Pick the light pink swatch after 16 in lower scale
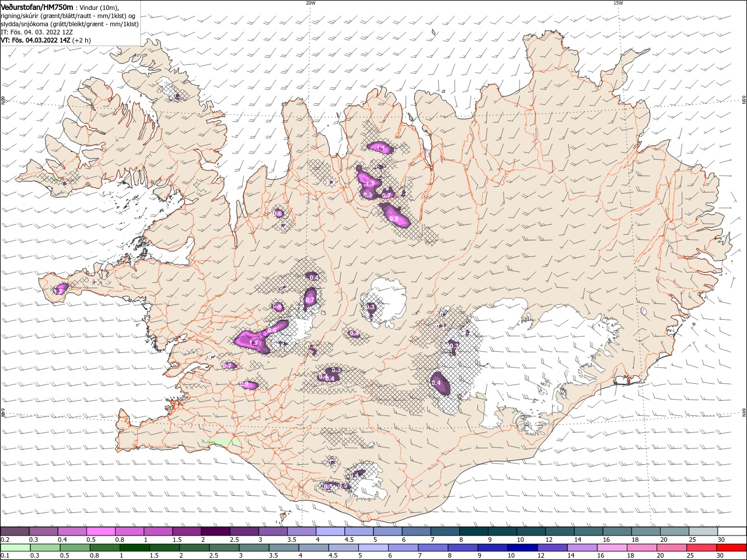 click(612, 548)
